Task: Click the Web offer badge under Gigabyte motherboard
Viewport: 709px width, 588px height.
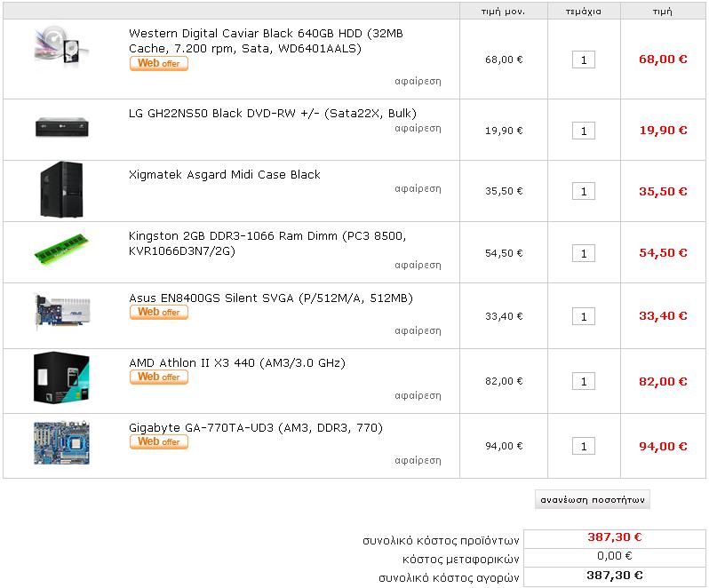Action: (159, 441)
